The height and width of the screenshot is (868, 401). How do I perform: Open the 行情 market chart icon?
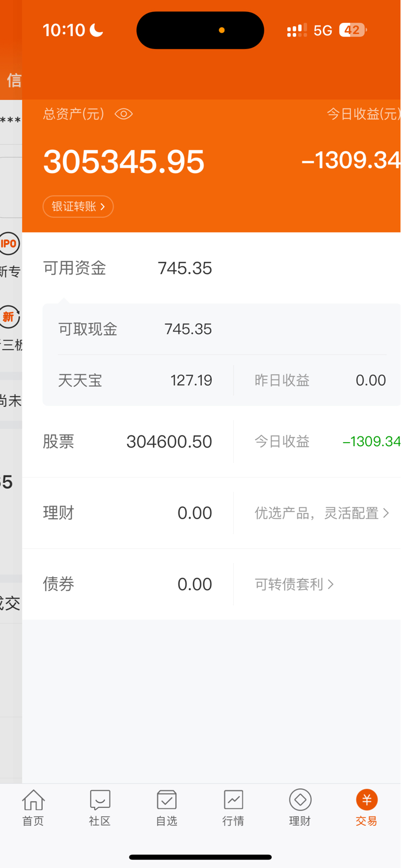click(233, 807)
